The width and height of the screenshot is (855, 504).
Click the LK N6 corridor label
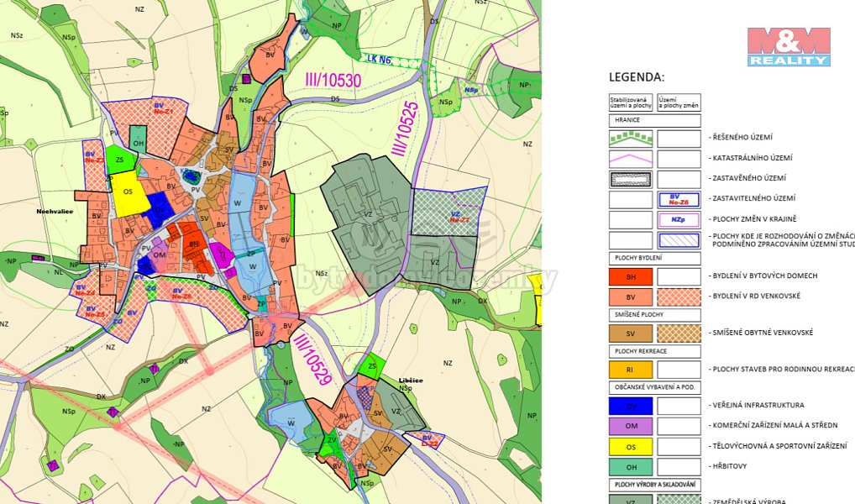click(x=379, y=60)
